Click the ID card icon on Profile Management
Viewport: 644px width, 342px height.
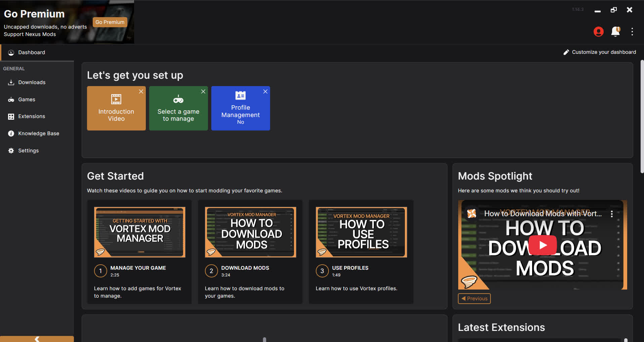[241, 96]
